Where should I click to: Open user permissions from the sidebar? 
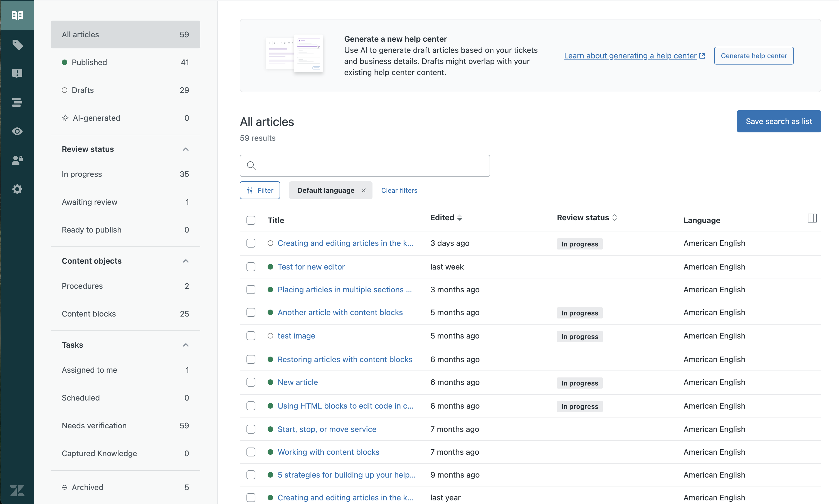coord(17,160)
